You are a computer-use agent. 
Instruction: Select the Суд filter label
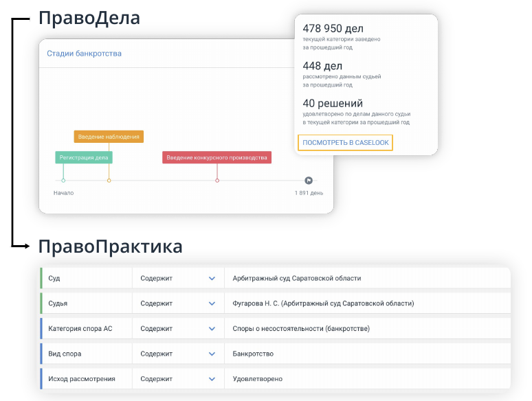[54, 278]
